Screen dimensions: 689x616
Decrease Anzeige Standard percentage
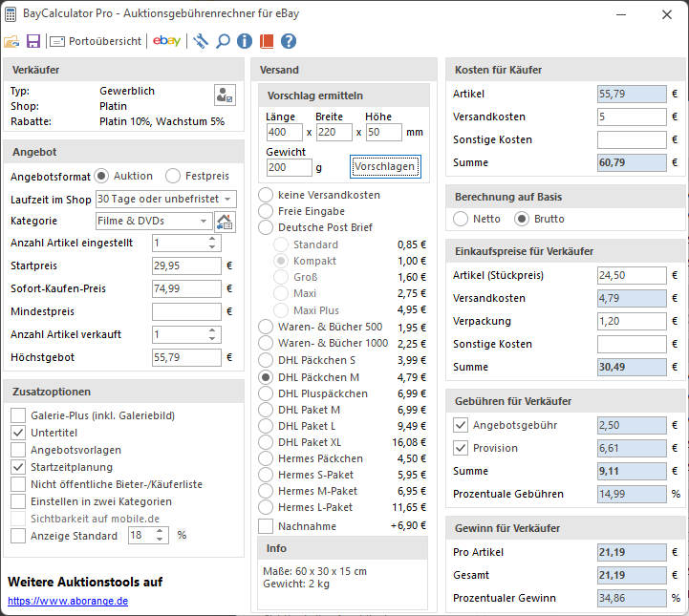(x=160, y=540)
